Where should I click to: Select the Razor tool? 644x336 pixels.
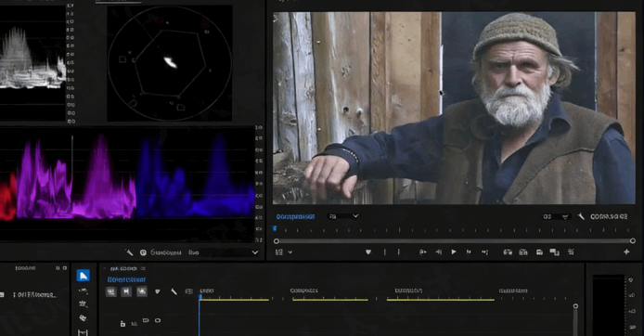[83, 318]
